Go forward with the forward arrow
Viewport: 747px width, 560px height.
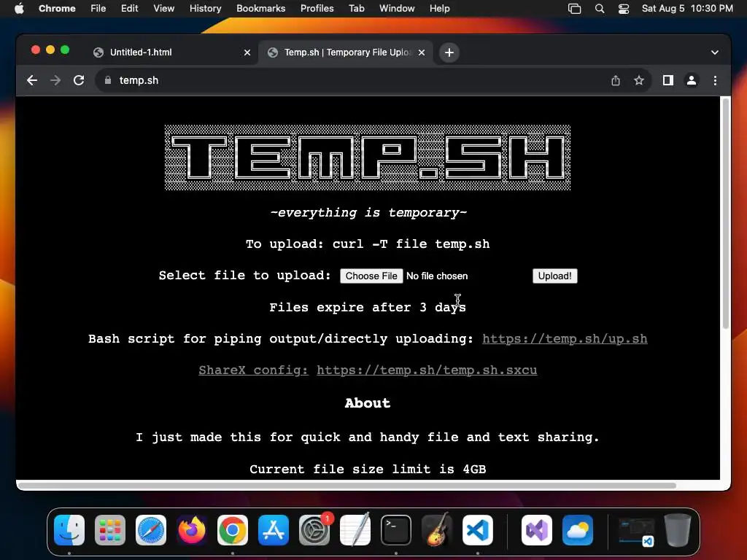[x=55, y=80]
